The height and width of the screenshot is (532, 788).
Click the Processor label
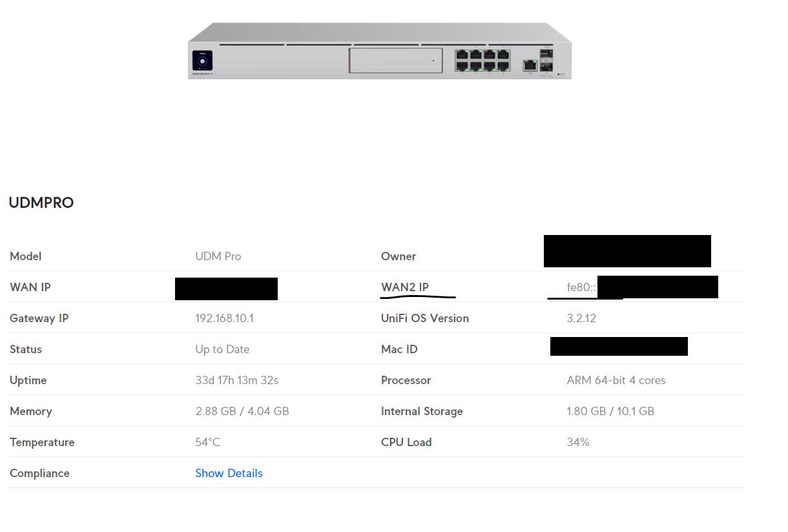click(x=406, y=380)
